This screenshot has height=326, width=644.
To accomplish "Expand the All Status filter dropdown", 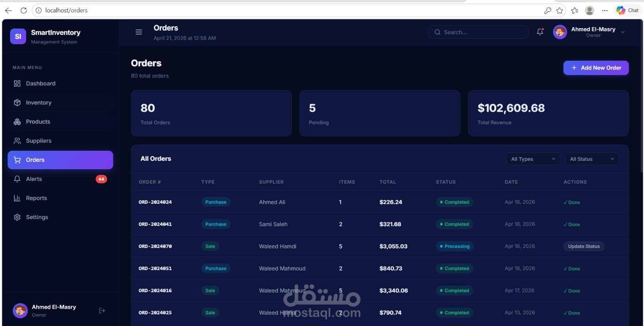I will (592, 159).
